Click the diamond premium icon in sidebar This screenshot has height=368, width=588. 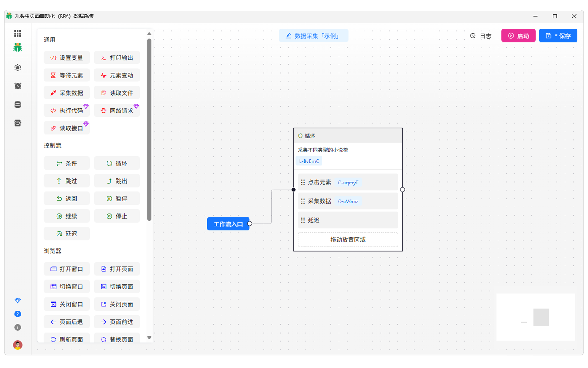(x=17, y=300)
